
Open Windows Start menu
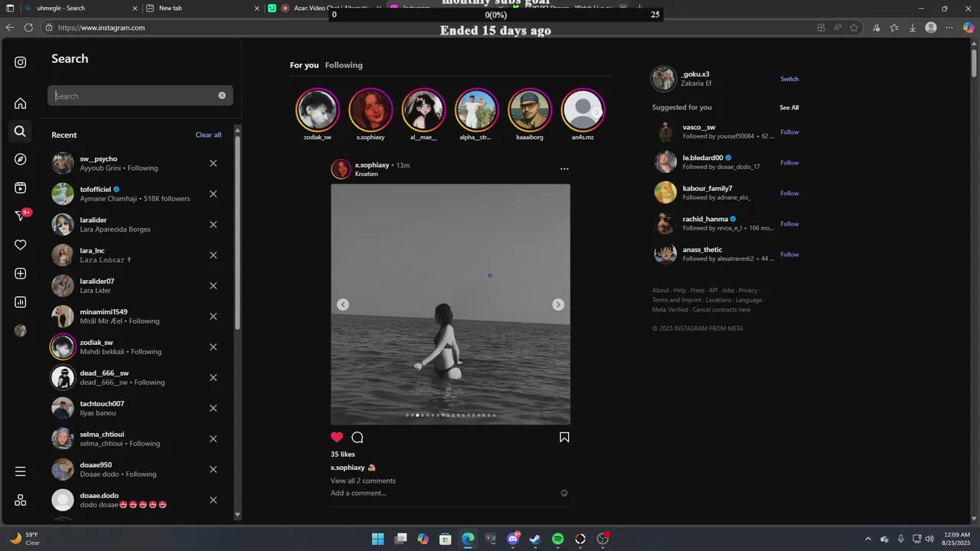pyautogui.click(x=377, y=539)
